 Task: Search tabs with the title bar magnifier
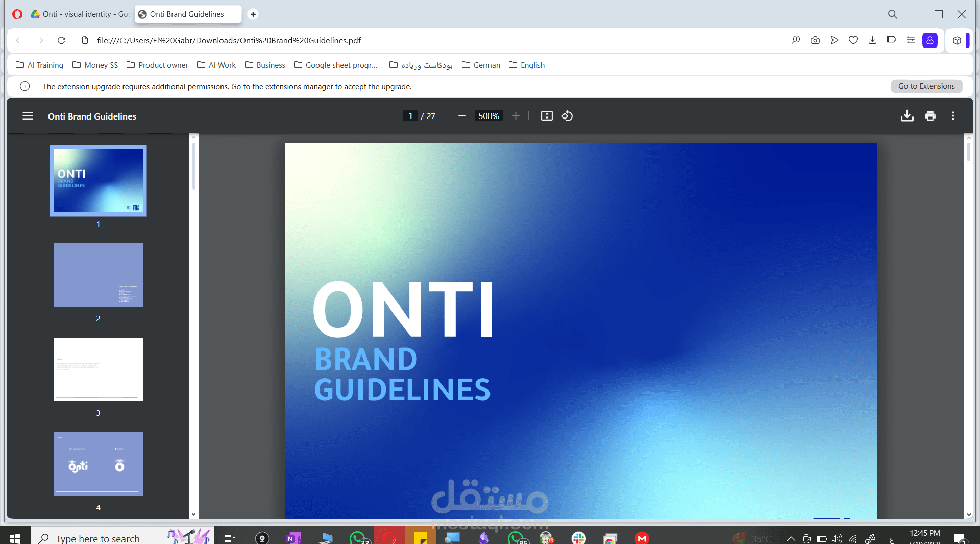tap(892, 14)
